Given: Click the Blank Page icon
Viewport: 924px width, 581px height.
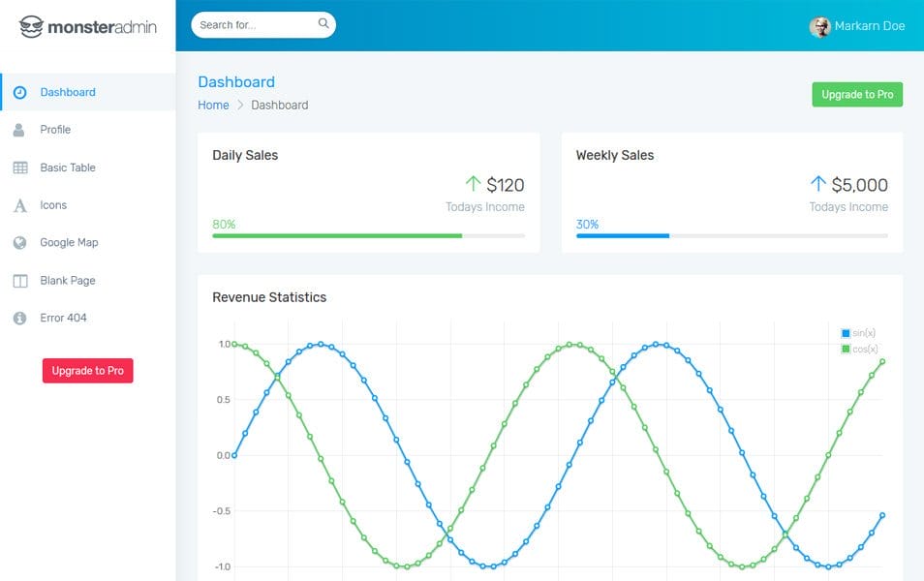Looking at the screenshot, I should (21, 280).
